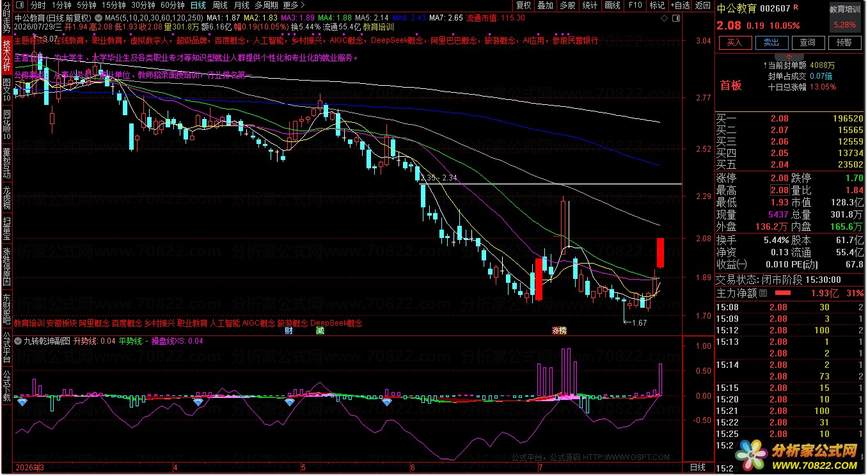The image size is (868, 476).
Task: Open the 九转乾坤副图 indicator dropdown arrow
Action: (x=18, y=341)
